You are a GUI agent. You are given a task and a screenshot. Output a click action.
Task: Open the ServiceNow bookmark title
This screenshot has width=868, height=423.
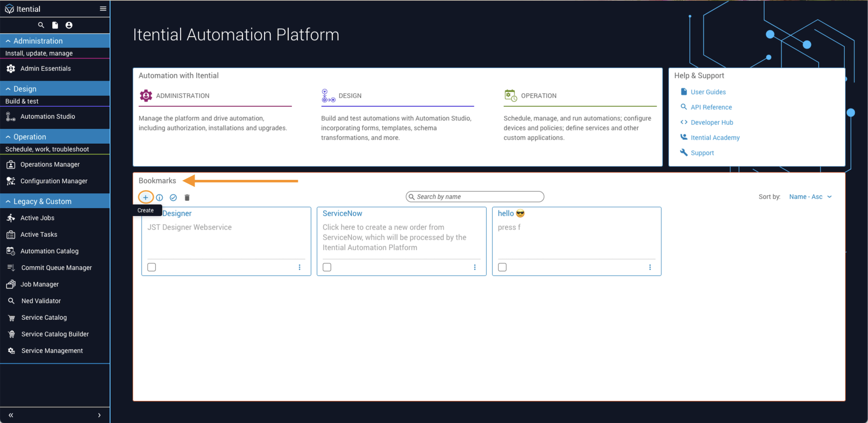(x=342, y=213)
